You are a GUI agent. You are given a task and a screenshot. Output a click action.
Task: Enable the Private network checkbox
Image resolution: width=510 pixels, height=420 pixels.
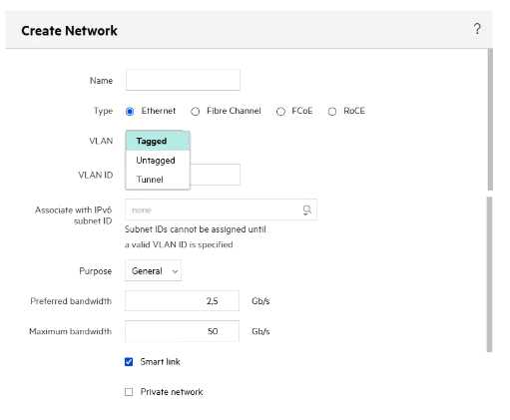[129, 392]
